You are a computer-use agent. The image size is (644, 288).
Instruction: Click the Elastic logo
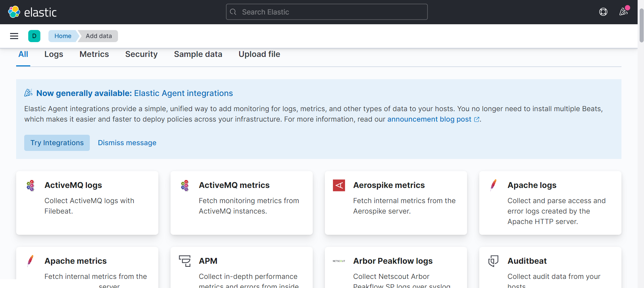tap(32, 12)
